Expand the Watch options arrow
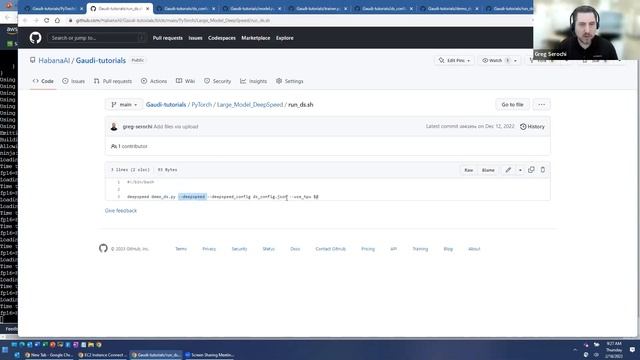This screenshot has width=640, height=360. click(516, 60)
